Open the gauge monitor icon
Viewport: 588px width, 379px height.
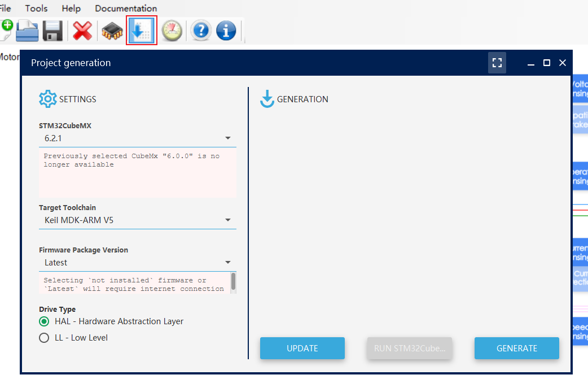click(x=172, y=31)
